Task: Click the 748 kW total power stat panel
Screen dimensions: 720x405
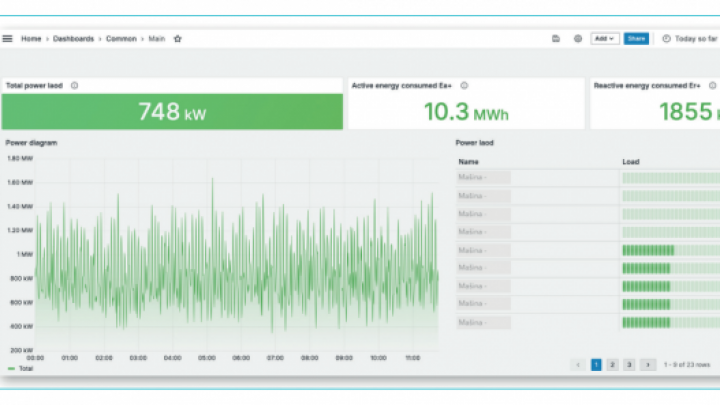Action: 172,112
